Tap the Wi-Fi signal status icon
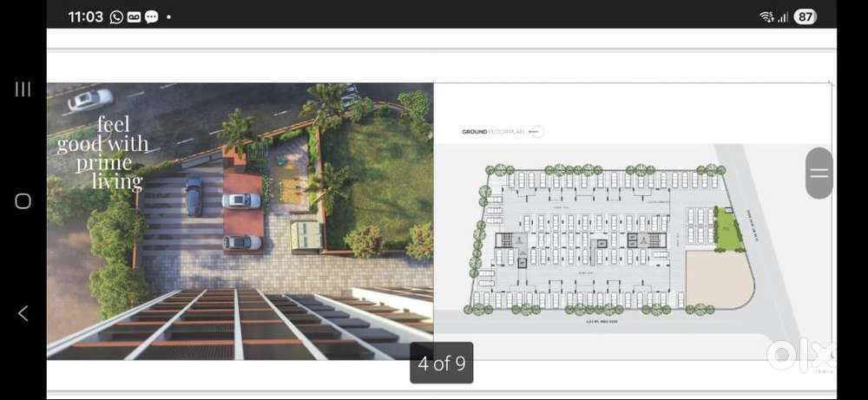 tap(767, 17)
